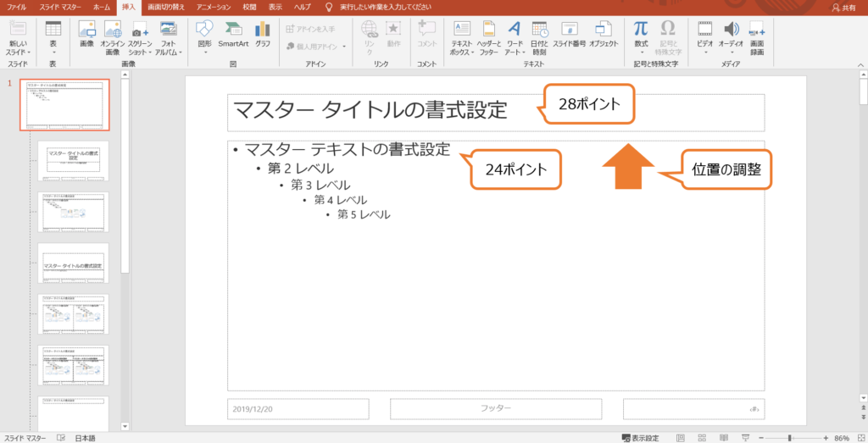Click the Online Pictures (オンライン画像) icon

point(113,30)
